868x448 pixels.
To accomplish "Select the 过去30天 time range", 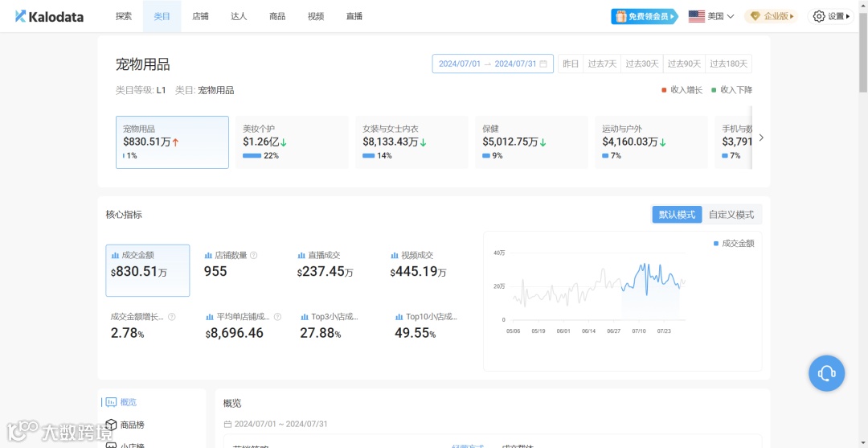I will pyautogui.click(x=642, y=64).
